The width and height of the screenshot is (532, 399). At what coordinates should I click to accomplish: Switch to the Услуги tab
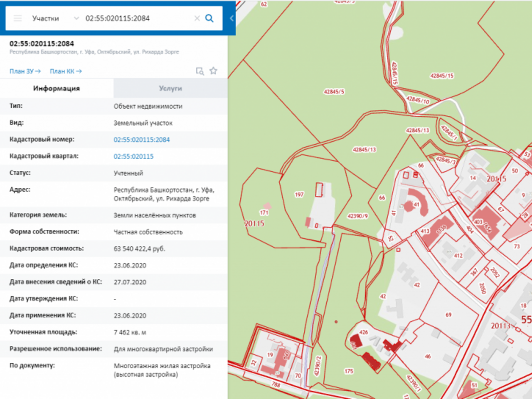point(170,89)
